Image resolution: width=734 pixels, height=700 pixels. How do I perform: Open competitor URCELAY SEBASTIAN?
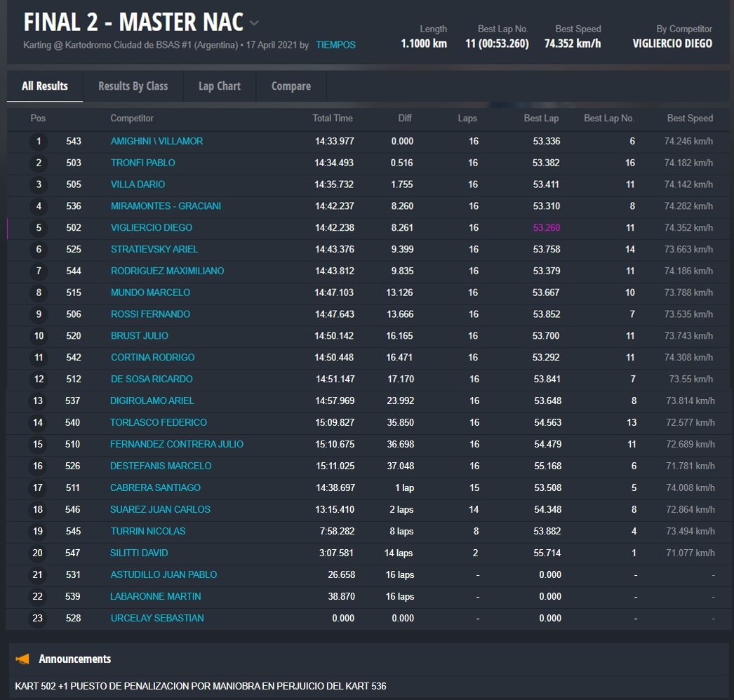[157, 619]
